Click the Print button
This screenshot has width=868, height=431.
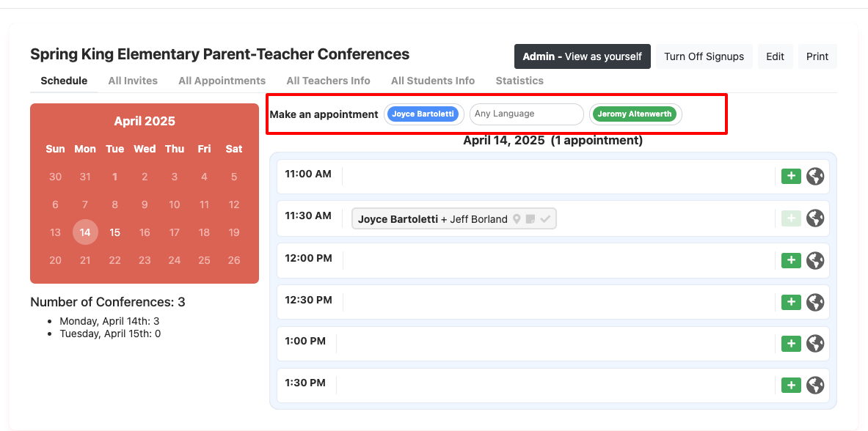[817, 56]
